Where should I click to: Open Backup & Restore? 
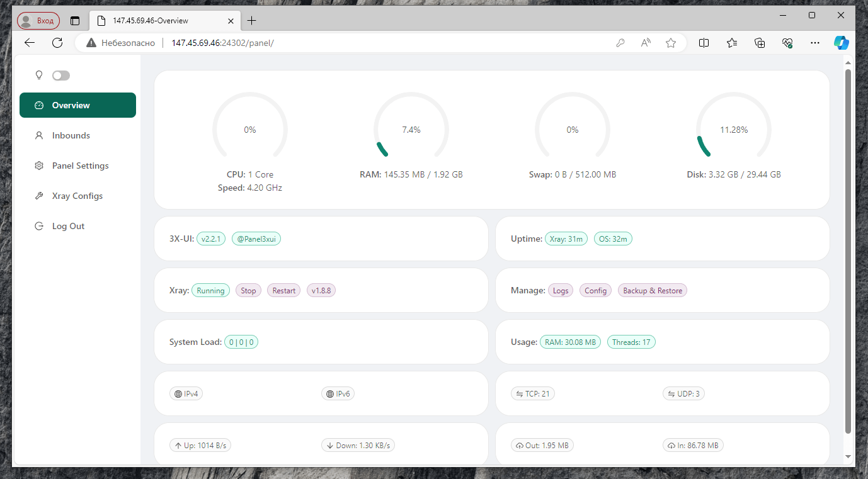(652, 290)
